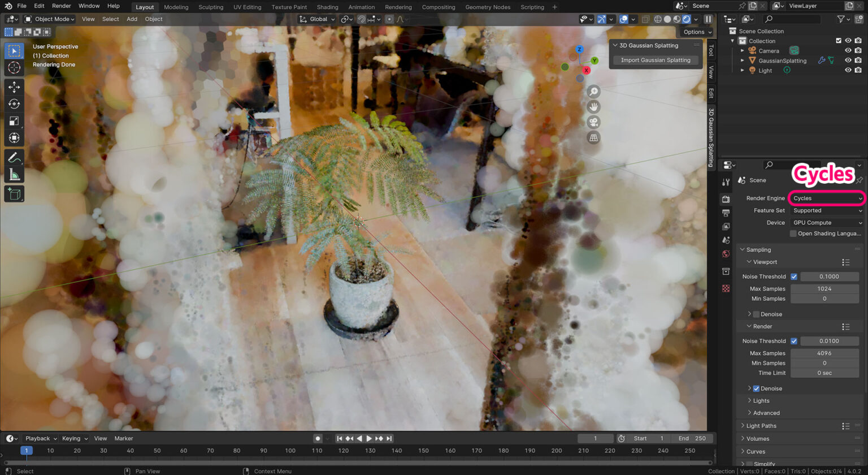Open the Render menu
The width and height of the screenshot is (868, 475).
point(62,6)
